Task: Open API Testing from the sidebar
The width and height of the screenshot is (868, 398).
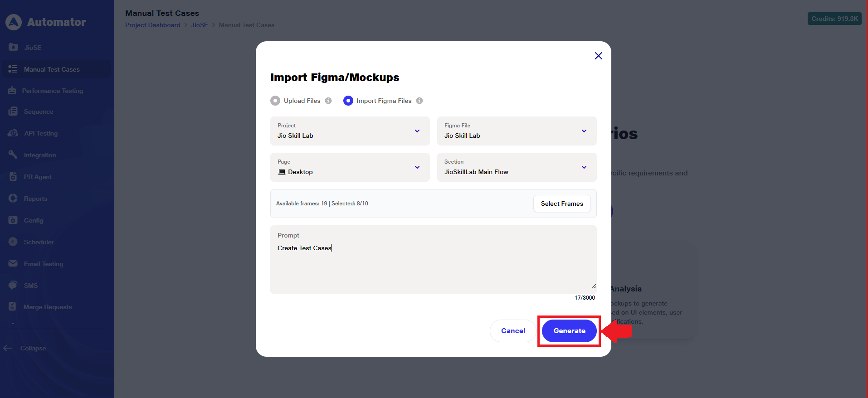Action: [41, 133]
